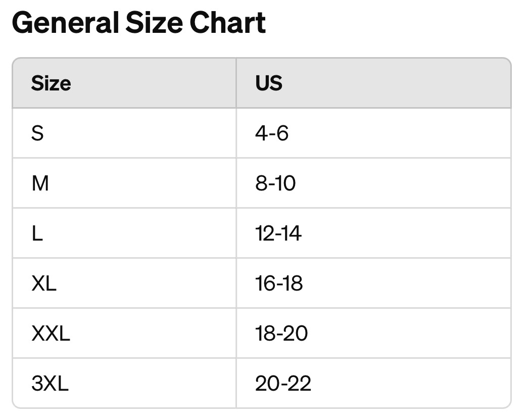Click the 12-14 US size value

point(278,234)
